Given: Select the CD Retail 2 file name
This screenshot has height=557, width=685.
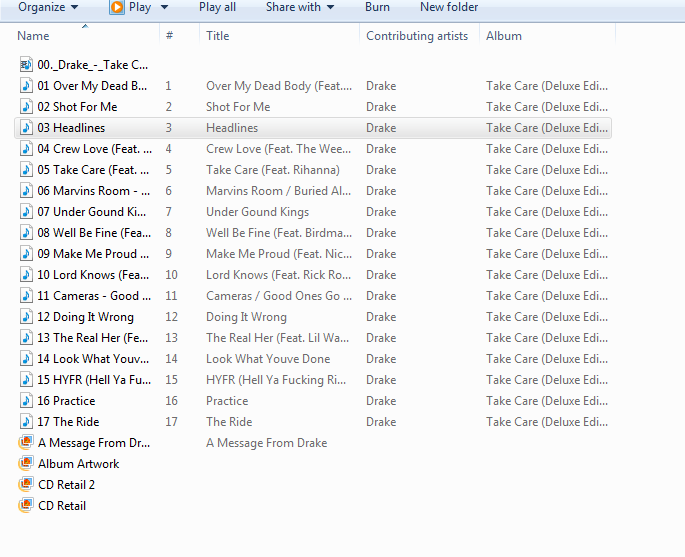Looking at the screenshot, I should coord(66,484).
